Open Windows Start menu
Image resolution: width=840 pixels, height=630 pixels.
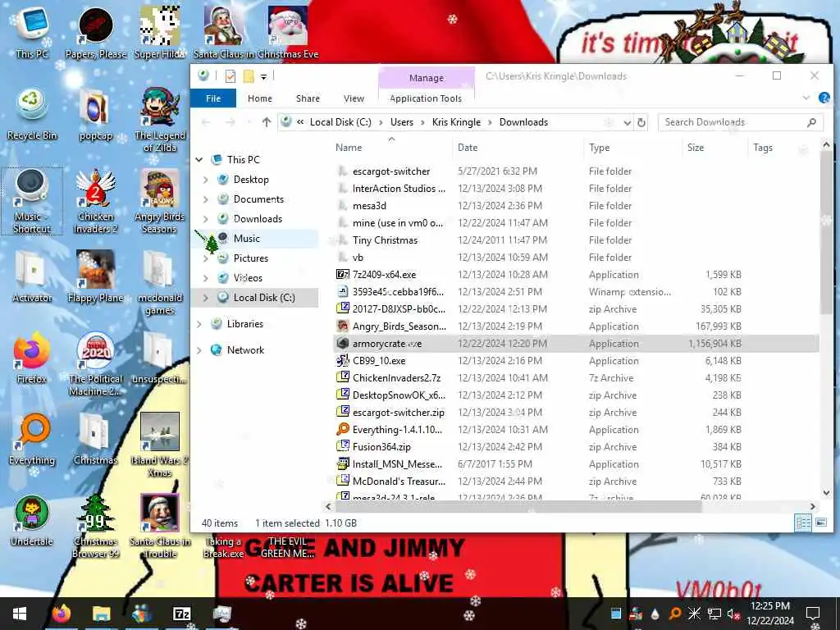tap(20, 614)
